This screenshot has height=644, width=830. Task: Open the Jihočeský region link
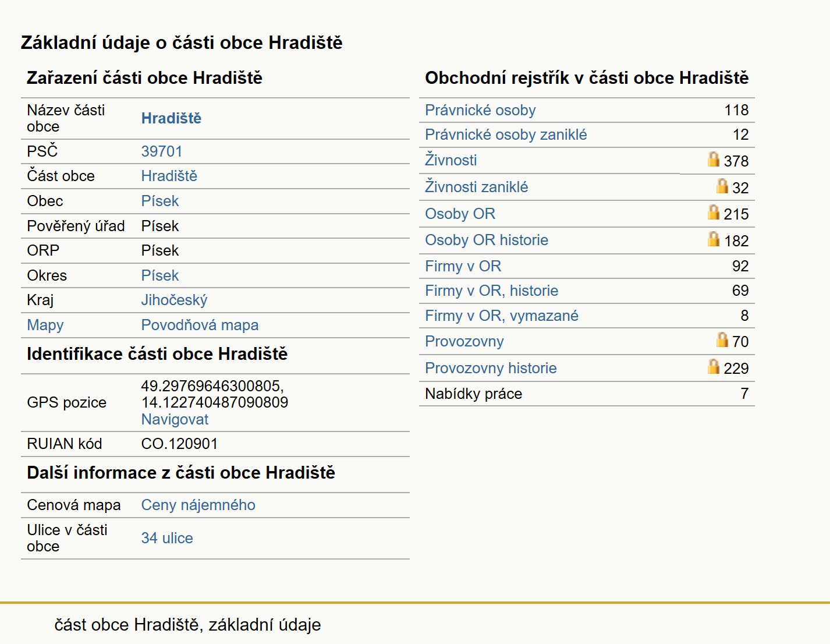pos(174,300)
